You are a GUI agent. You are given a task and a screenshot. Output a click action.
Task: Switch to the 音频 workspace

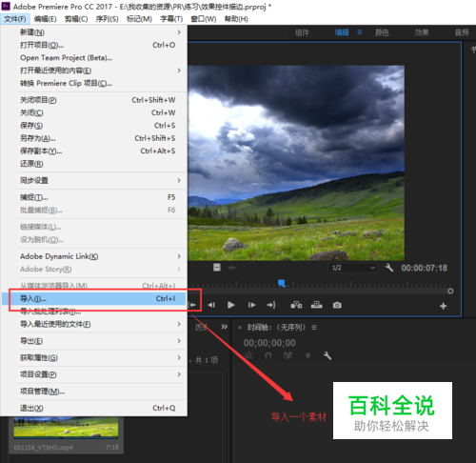[462, 32]
